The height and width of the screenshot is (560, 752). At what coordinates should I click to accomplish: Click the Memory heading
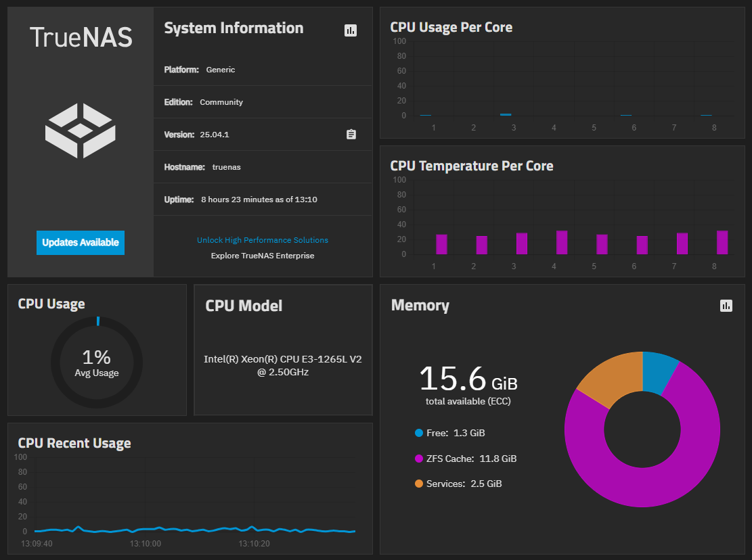(x=420, y=306)
